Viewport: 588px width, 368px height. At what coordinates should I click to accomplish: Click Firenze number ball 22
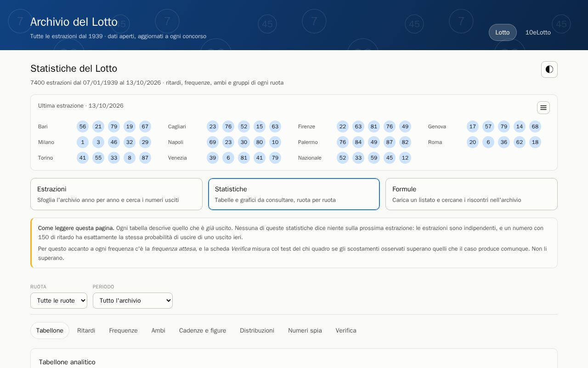click(343, 126)
